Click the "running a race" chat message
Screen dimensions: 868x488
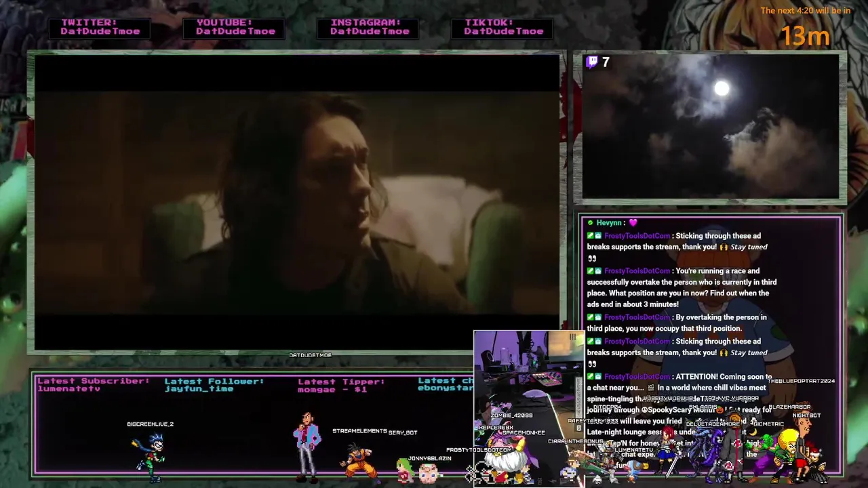(682, 287)
